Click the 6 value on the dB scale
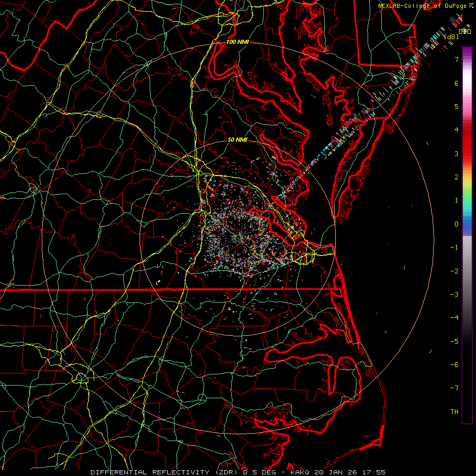Screen dimensions: 476x476 [x=456, y=83]
